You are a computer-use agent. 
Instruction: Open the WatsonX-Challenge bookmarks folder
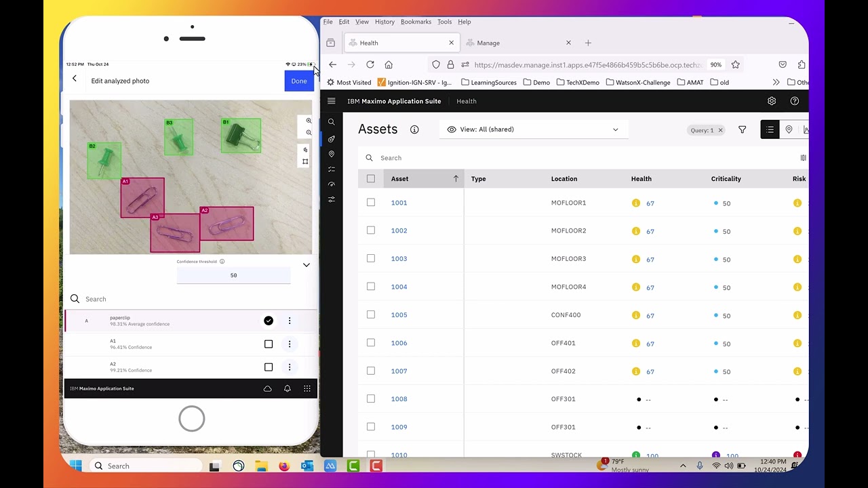pos(638,82)
